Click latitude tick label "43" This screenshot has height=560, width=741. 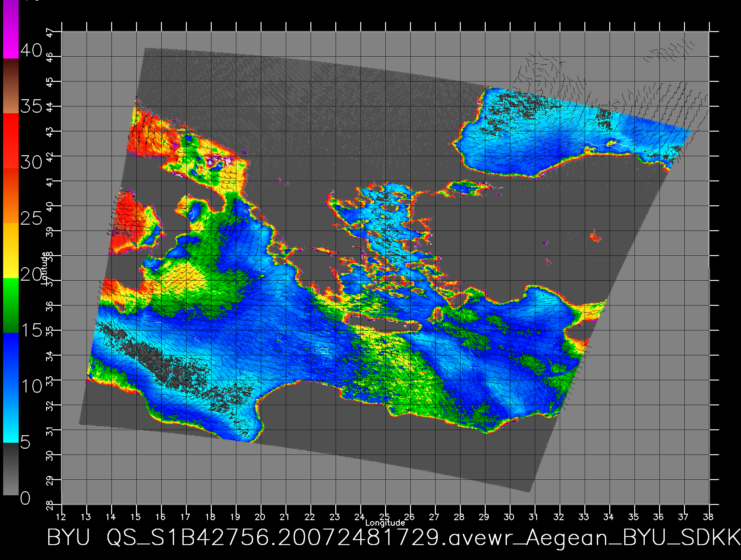click(x=49, y=132)
